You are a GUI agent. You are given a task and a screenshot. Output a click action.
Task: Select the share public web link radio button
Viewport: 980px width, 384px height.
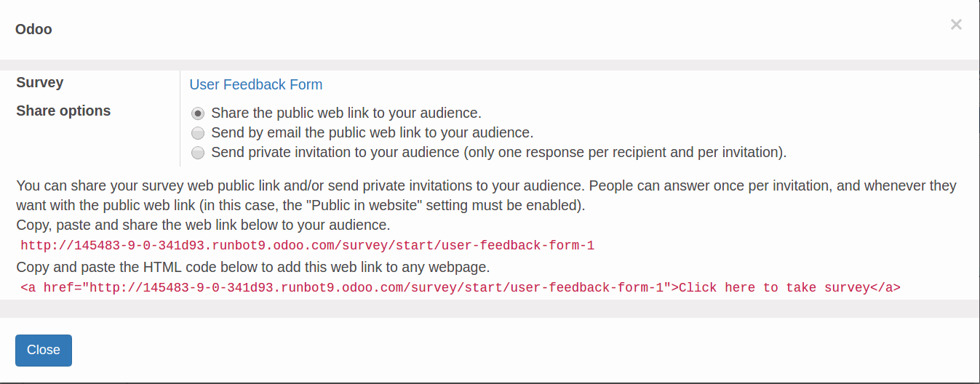point(198,113)
